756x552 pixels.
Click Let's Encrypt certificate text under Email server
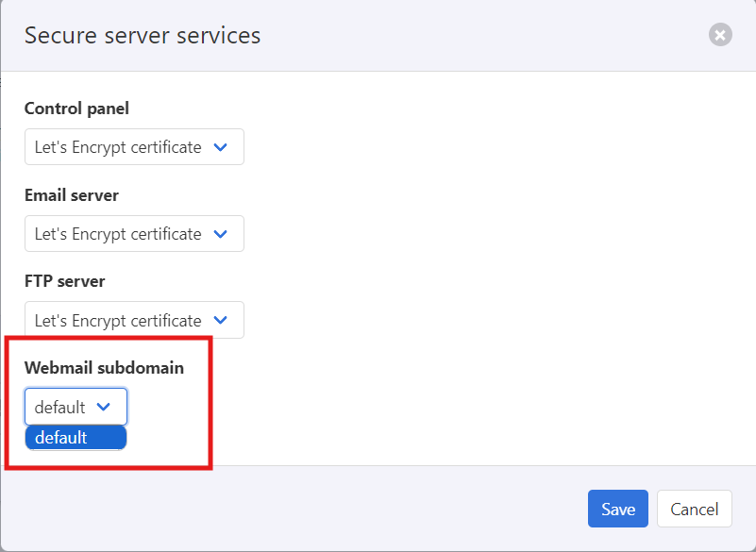click(118, 234)
